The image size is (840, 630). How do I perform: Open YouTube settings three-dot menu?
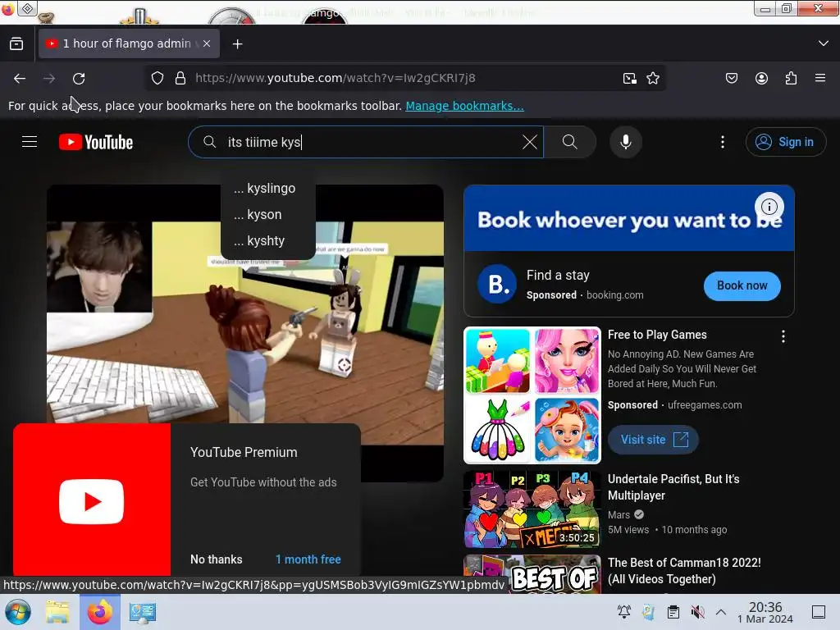[723, 142]
